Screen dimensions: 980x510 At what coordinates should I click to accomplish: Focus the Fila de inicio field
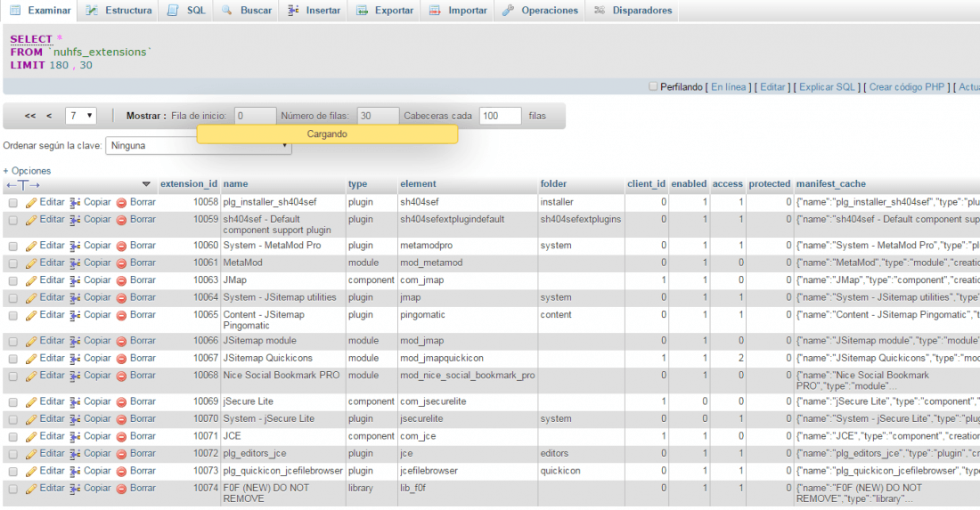255,116
